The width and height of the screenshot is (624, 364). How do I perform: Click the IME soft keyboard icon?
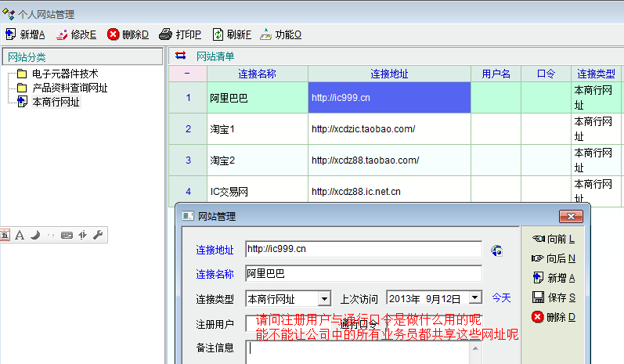point(67,235)
